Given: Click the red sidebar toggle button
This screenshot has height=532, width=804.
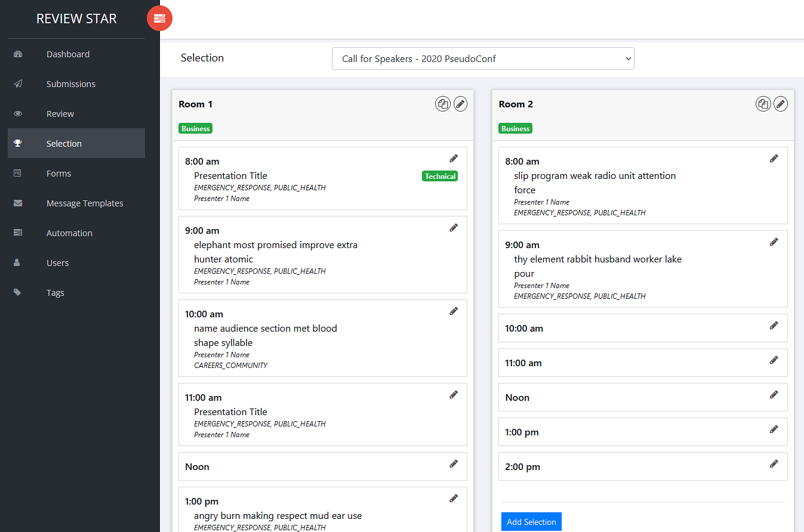Looking at the screenshot, I should click(x=159, y=18).
